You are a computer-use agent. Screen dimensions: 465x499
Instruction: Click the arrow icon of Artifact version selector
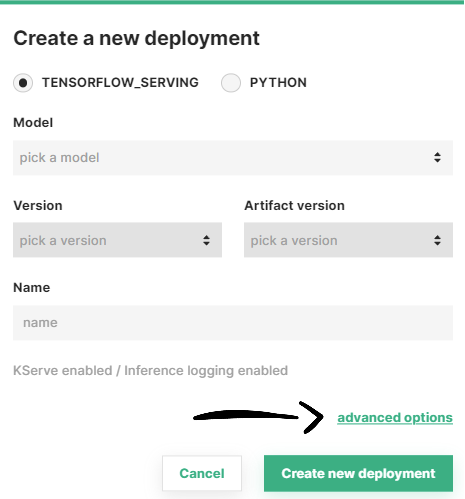(x=437, y=240)
